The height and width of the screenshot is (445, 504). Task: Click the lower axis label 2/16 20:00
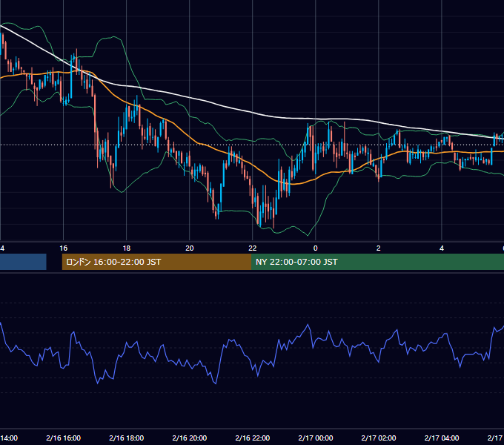point(190,438)
